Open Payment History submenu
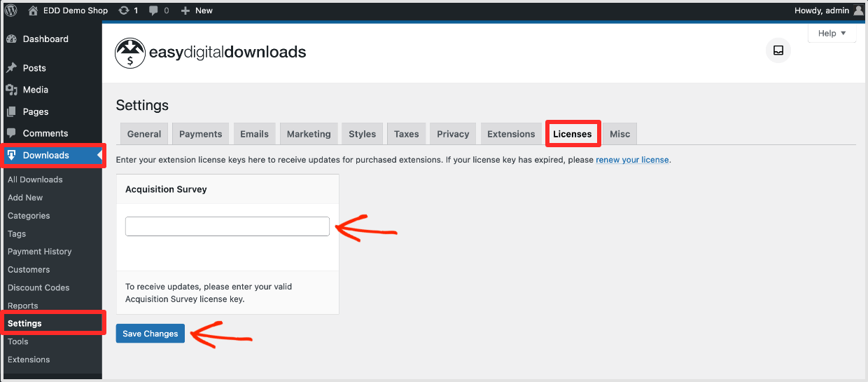This screenshot has height=382, width=868. point(40,252)
